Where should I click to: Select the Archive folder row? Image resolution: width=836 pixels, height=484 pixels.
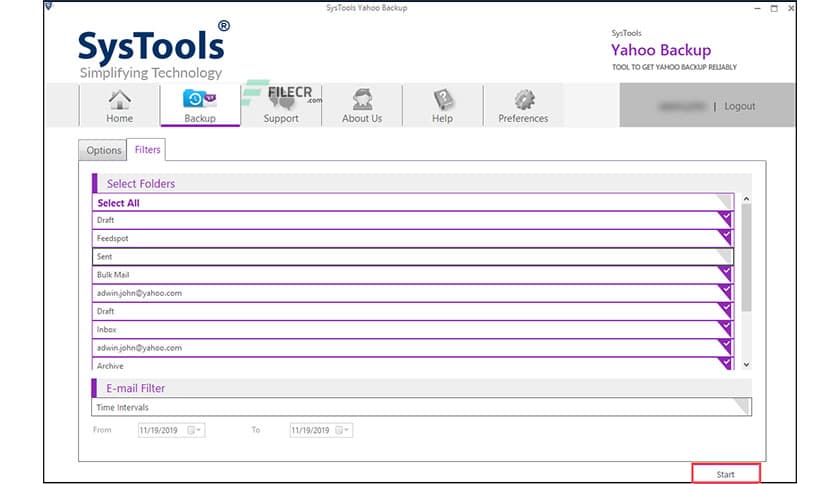[413, 364]
